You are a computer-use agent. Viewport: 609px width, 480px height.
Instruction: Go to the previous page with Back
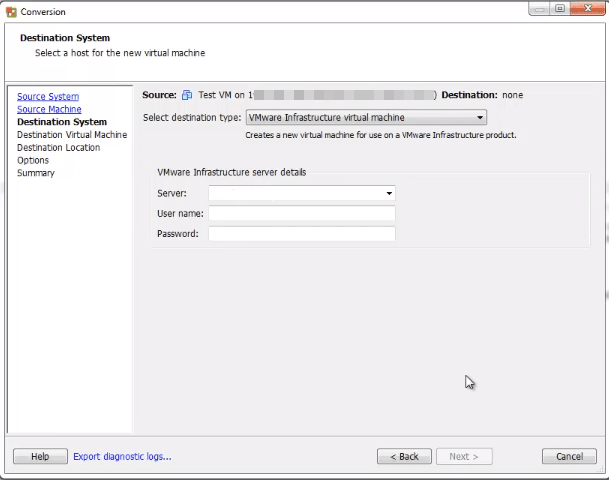[x=404, y=457]
